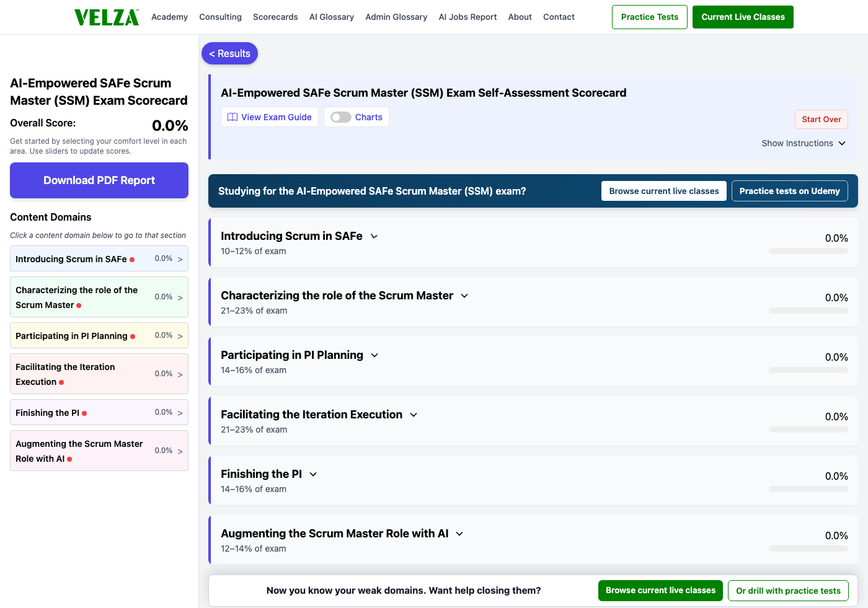This screenshot has width=868, height=608.
Task: Click the book icon in View Exam Guide
Action: [232, 117]
